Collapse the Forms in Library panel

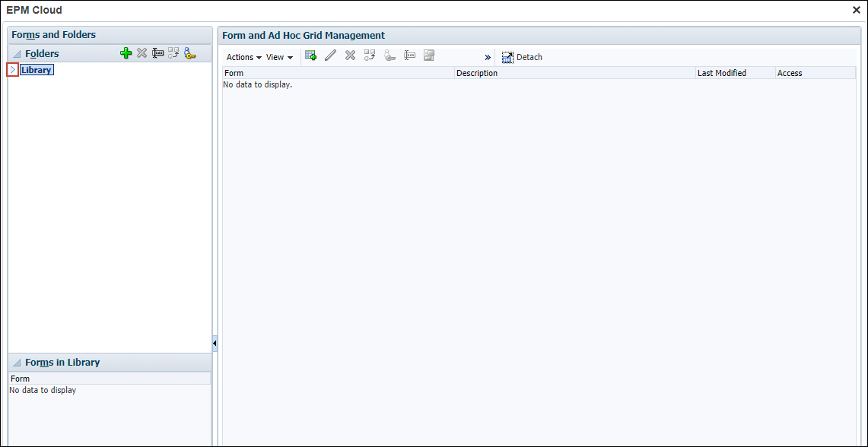tap(16, 363)
